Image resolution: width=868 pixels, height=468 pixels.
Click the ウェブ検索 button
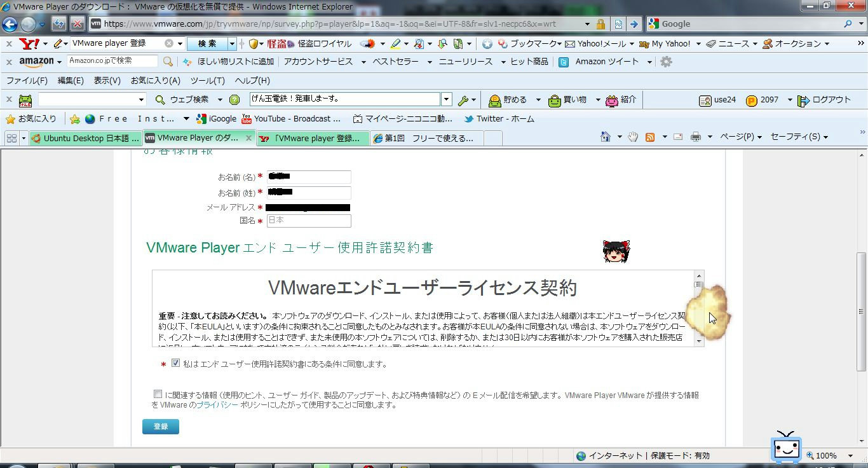point(182,100)
